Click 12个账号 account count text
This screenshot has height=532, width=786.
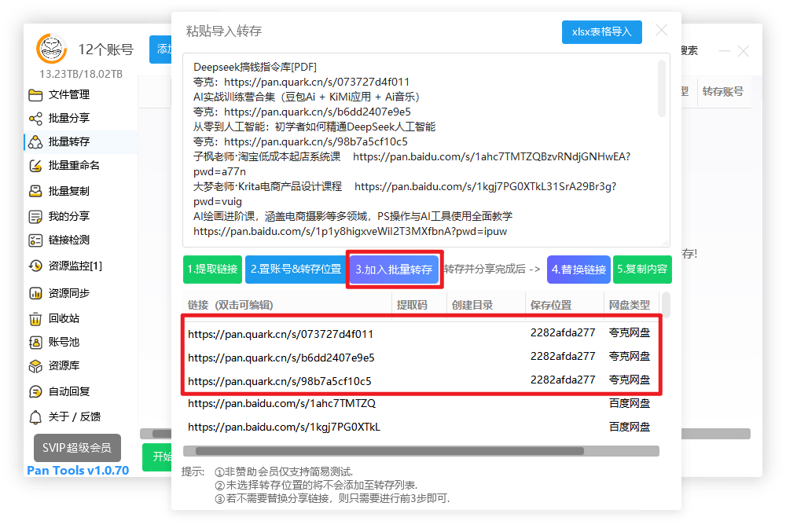click(106, 50)
